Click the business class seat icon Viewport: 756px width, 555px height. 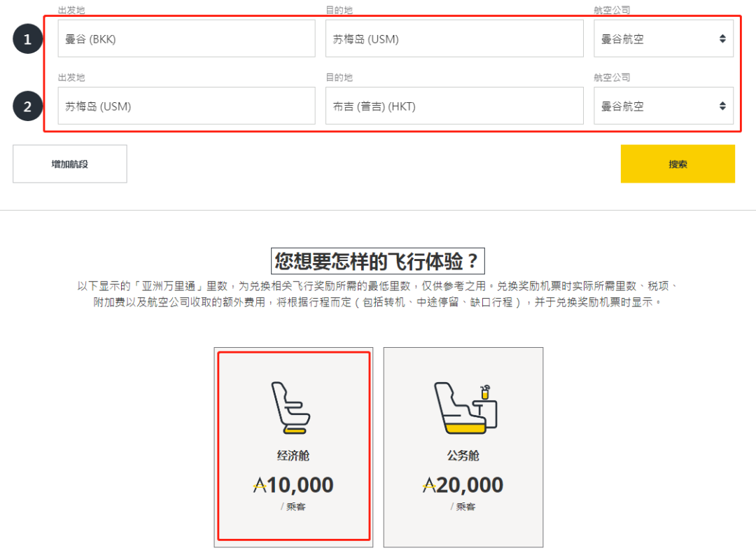coord(465,408)
